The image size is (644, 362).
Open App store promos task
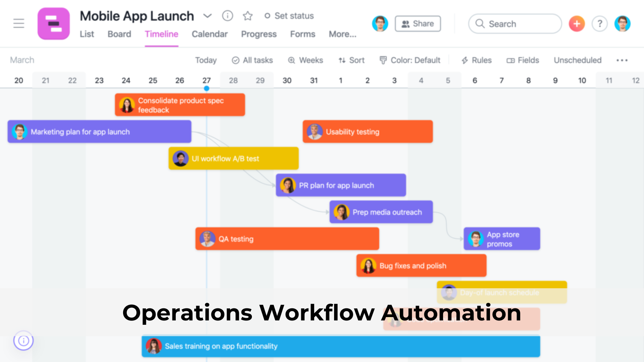coord(502,239)
